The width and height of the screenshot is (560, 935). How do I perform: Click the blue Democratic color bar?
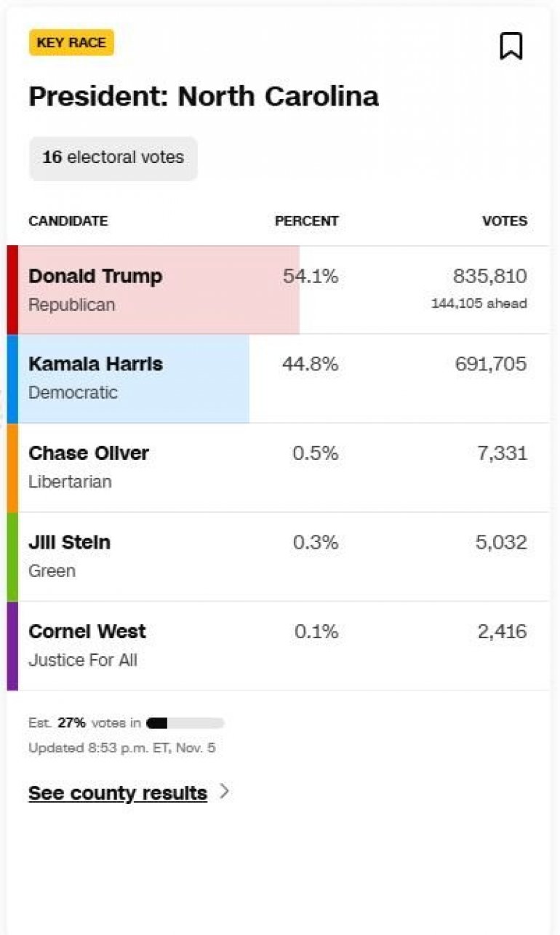(x=12, y=378)
